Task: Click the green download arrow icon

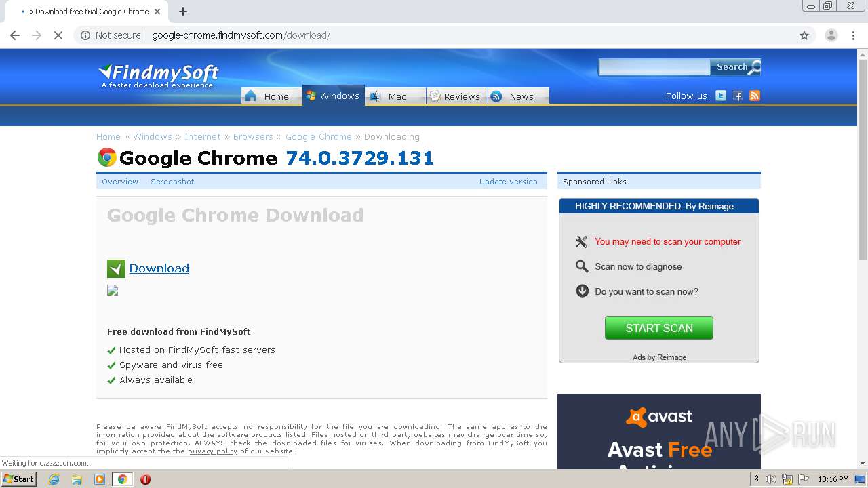Action: [x=116, y=268]
